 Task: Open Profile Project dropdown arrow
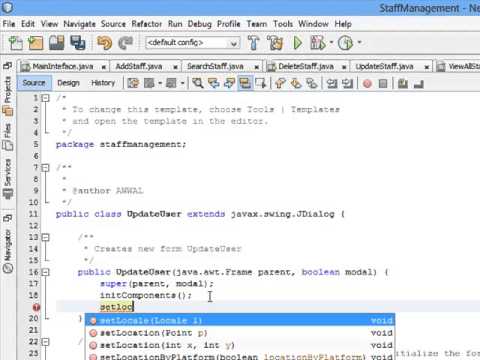(x=359, y=42)
